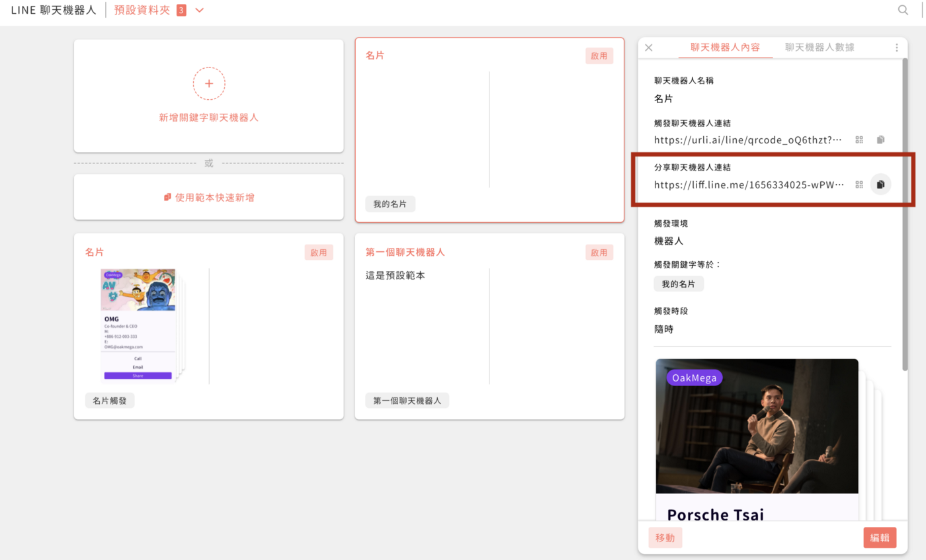Click the 編輯 button
The image size is (926, 560).
coord(880,538)
